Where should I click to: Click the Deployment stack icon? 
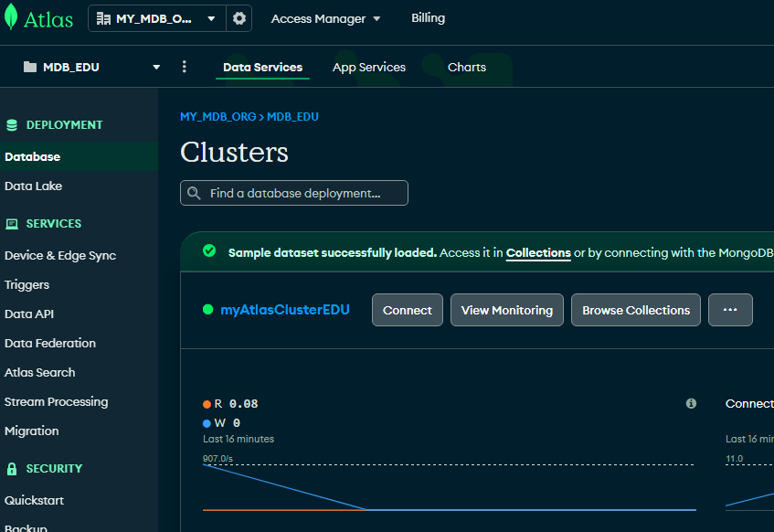[x=12, y=125]
